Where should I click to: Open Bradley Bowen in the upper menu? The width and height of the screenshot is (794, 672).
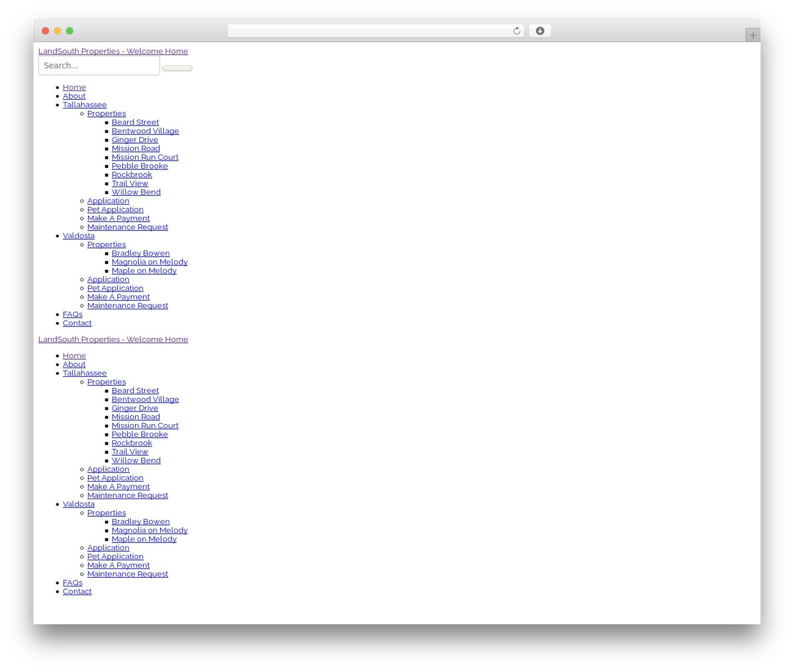click(x=140, y=253)
